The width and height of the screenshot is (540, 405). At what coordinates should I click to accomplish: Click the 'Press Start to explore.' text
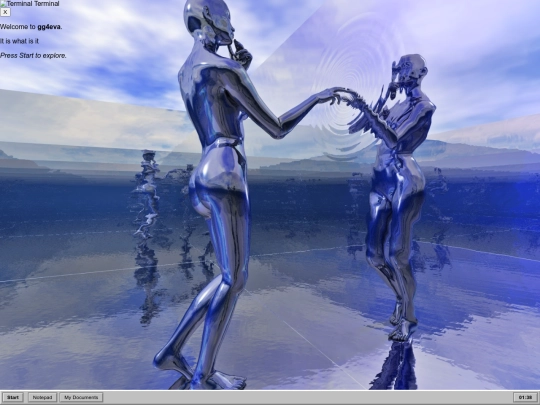pos(33,55)
